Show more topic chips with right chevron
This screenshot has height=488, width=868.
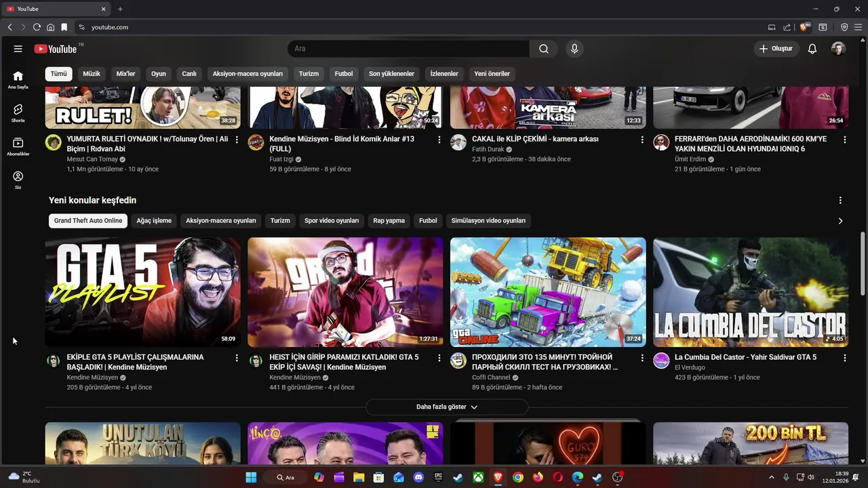click(840, 221)
